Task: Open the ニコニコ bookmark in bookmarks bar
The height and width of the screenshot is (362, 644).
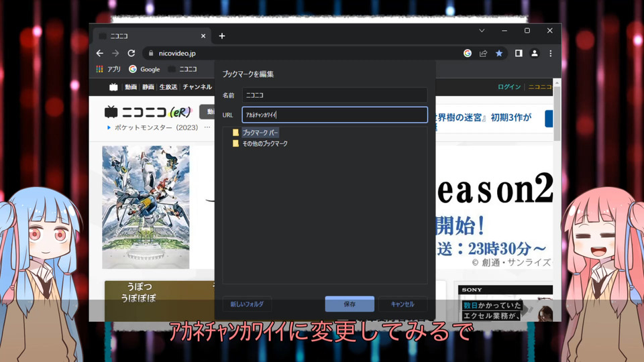Action: (182, 69)
